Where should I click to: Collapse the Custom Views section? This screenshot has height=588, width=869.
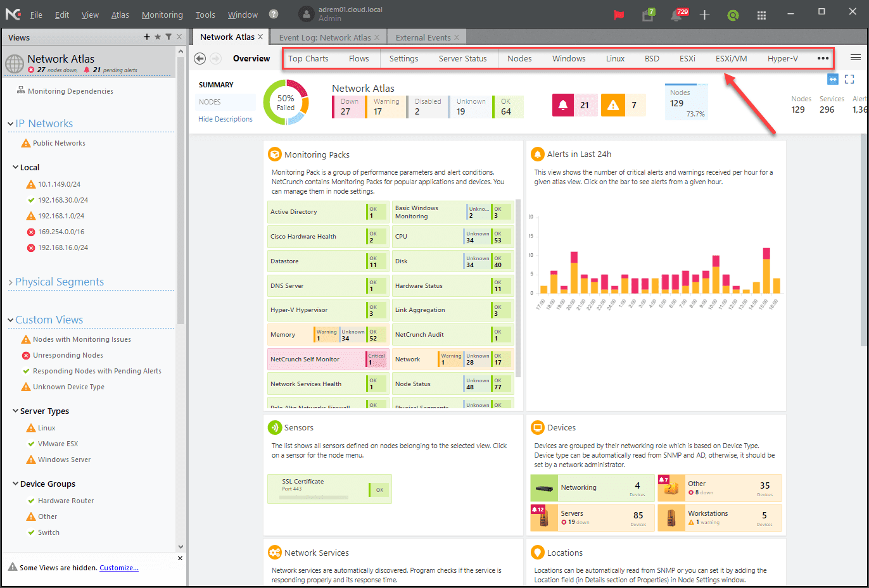11,320
